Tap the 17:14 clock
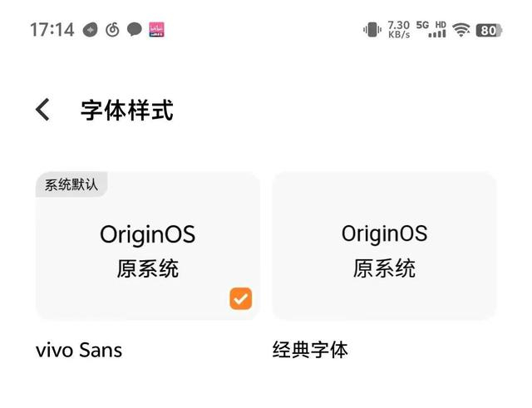 click(52, 30)
